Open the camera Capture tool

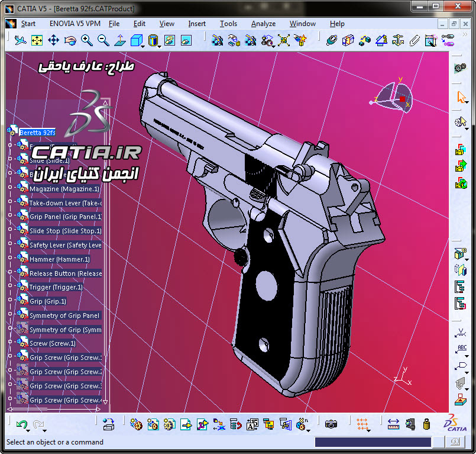coord(331,424)
